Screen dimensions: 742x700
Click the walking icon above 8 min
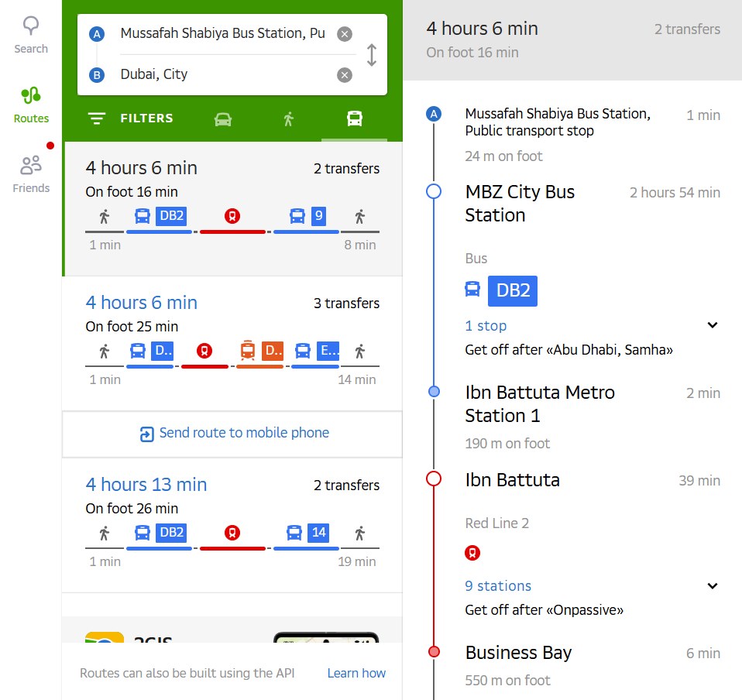point(359,217)
